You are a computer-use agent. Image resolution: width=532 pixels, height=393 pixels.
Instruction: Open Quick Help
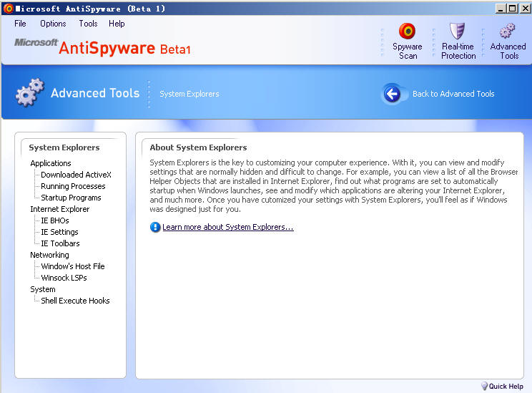506,387
